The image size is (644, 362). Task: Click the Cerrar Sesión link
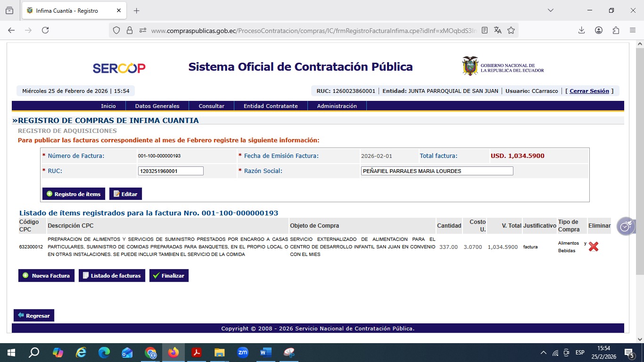click(x=589, y=91)
